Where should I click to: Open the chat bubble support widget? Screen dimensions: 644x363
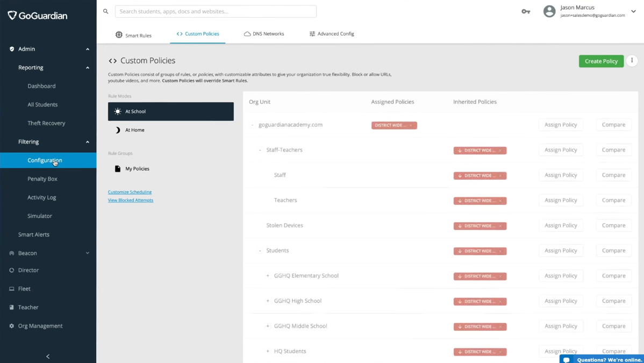pos(566,360)
